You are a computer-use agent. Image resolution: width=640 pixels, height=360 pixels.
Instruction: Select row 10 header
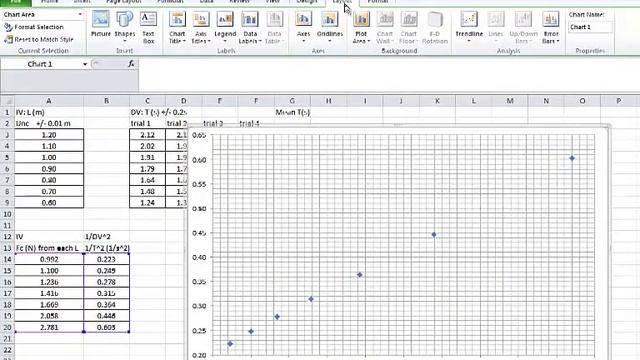tap(7, 214)
